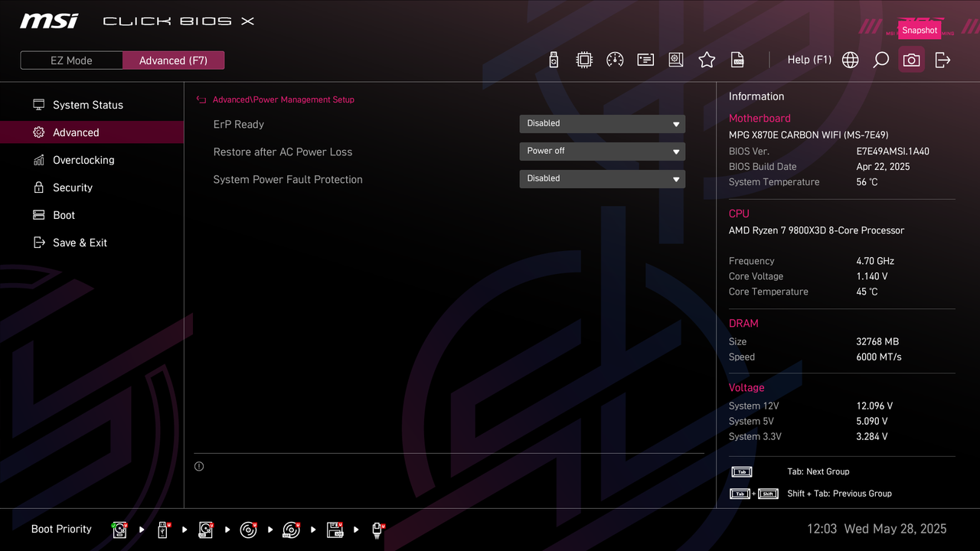Open the System Power Fault Protection dropdown
Viewport: 980px width, 551px height.
pos(602,179)
